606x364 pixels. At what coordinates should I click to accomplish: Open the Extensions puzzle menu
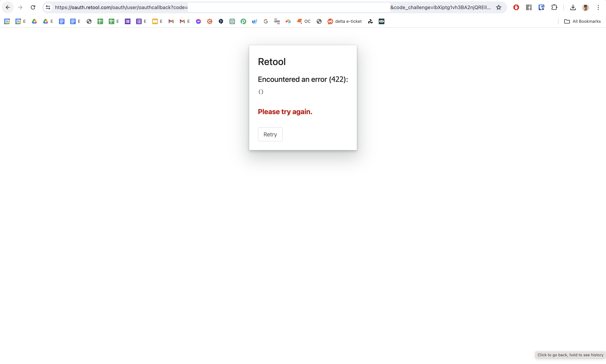tap(554, 7)
